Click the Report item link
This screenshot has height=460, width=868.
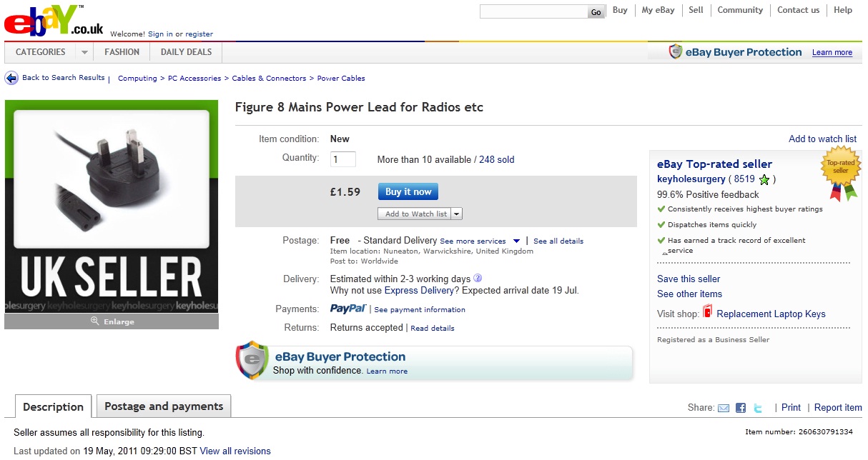838,407
